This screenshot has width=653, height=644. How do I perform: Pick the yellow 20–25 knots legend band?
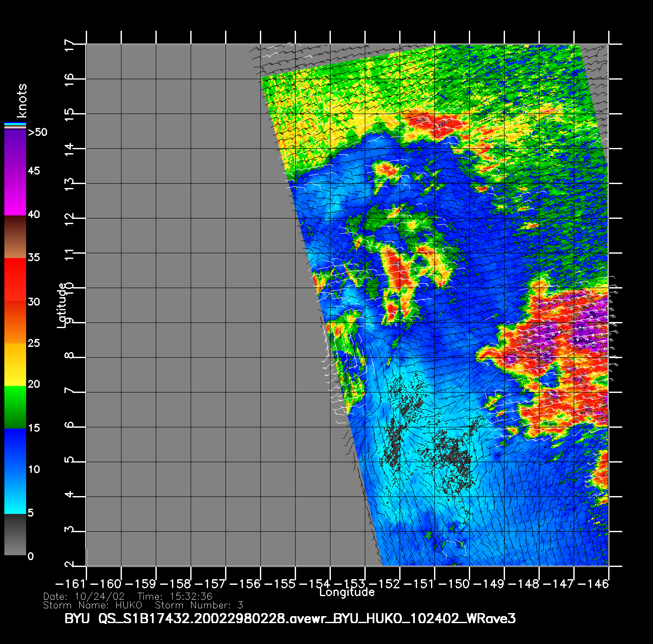tap(15, 364)
